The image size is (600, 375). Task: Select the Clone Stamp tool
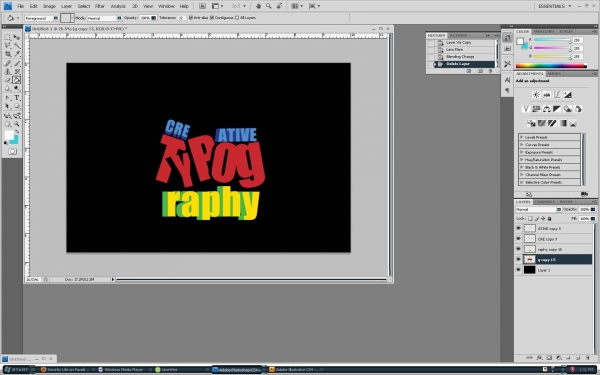pos(7,72)
